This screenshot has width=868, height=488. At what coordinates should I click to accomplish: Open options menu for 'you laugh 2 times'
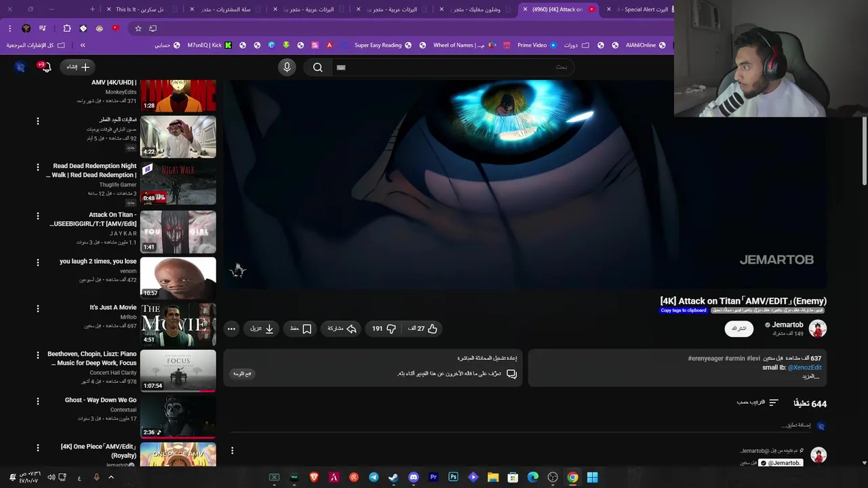(x=38, y=262)
